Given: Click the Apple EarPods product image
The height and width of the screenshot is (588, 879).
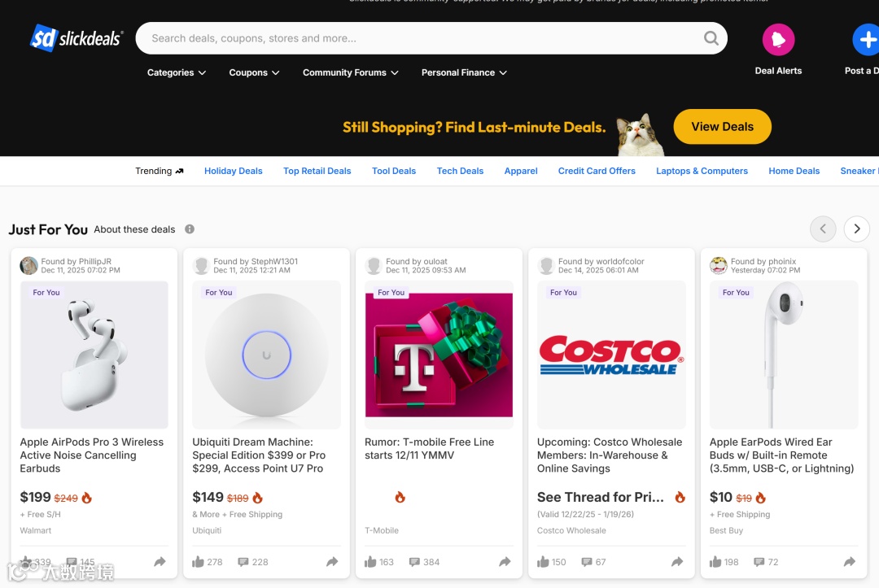Looking at the screenshot, I should pos(784,355).
